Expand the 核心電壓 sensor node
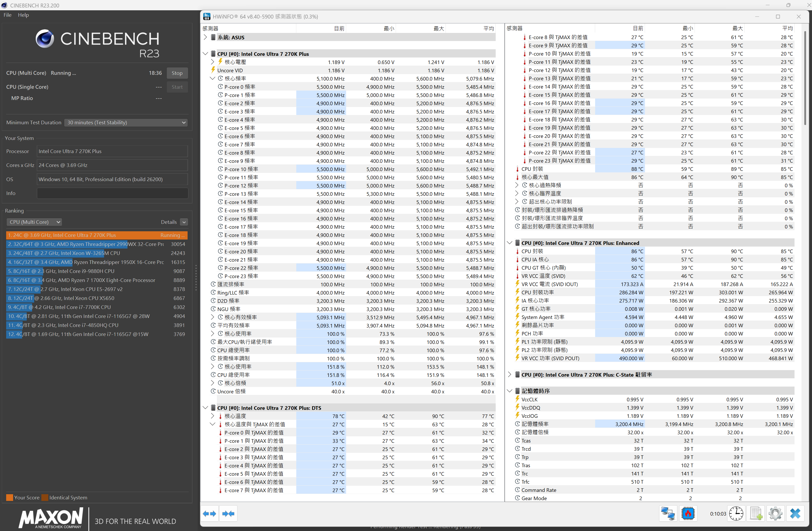Image resolution: width=812 pixels, height=531 pixels. coord(212,62)
